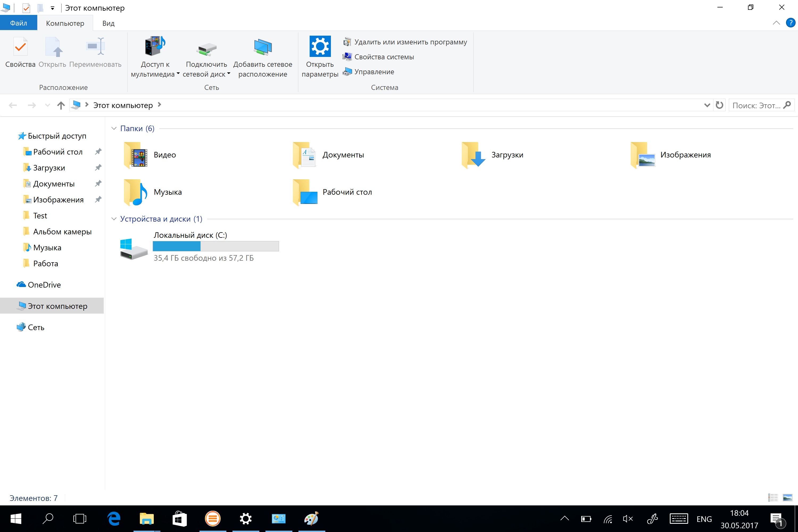
Task: Select the Видео folder
Action: pyautogui.click(x=150, y=155)
